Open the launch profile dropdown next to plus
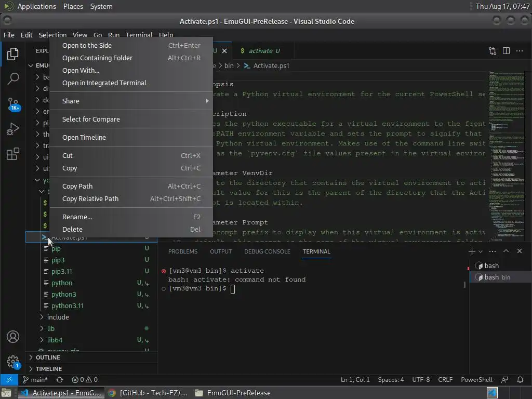The height and width of the screenshot is (399, 532). (x=481, y=252)
